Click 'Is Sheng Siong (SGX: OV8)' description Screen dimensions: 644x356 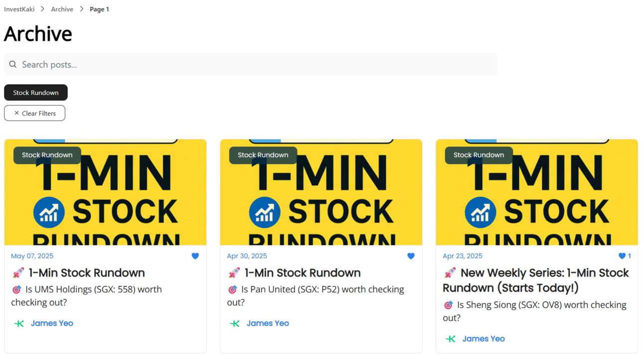click(534, 311)
